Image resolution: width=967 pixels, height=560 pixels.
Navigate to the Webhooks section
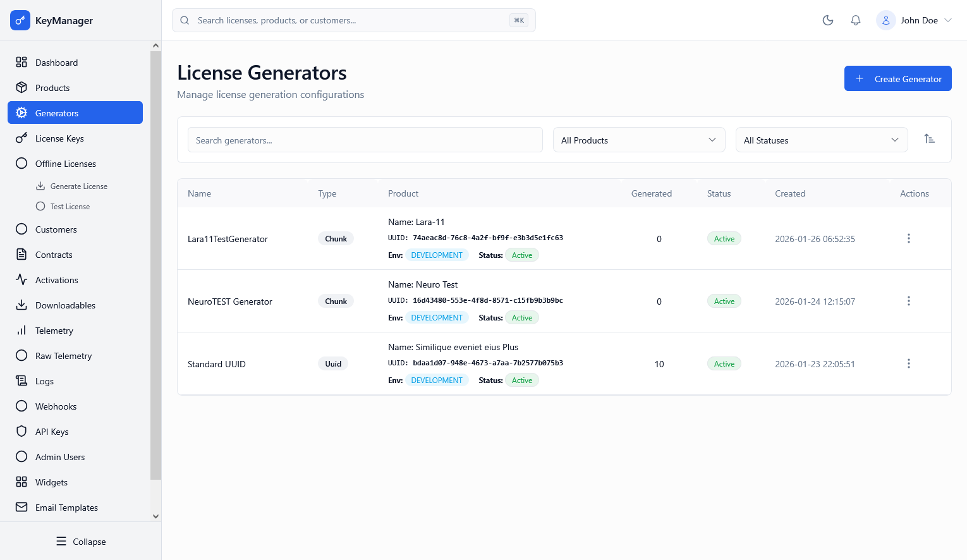56,406
